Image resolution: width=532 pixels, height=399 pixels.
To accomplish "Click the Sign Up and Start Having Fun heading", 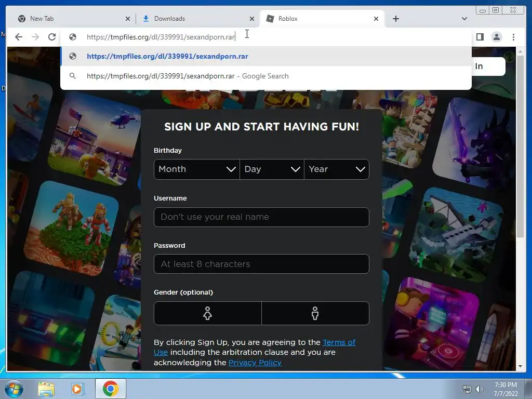I will [x=261, y=127].
